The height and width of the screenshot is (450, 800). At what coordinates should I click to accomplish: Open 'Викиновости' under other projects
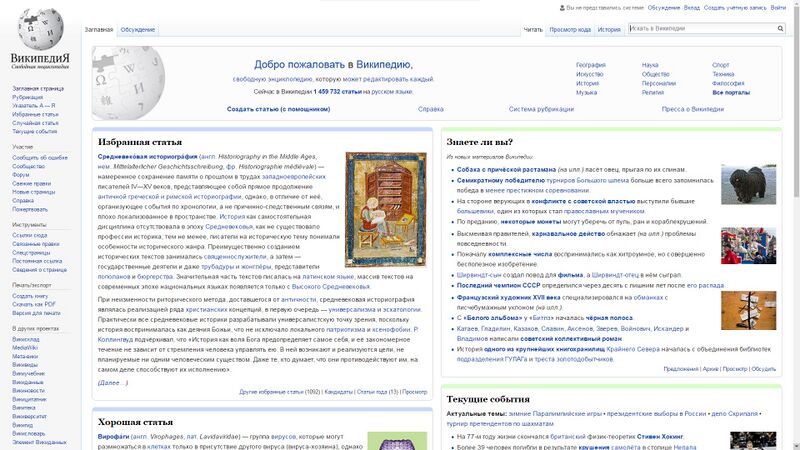pos(28,391)
